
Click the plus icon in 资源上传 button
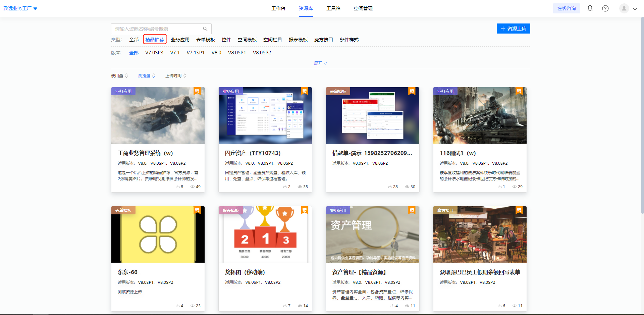coord(503,29)
